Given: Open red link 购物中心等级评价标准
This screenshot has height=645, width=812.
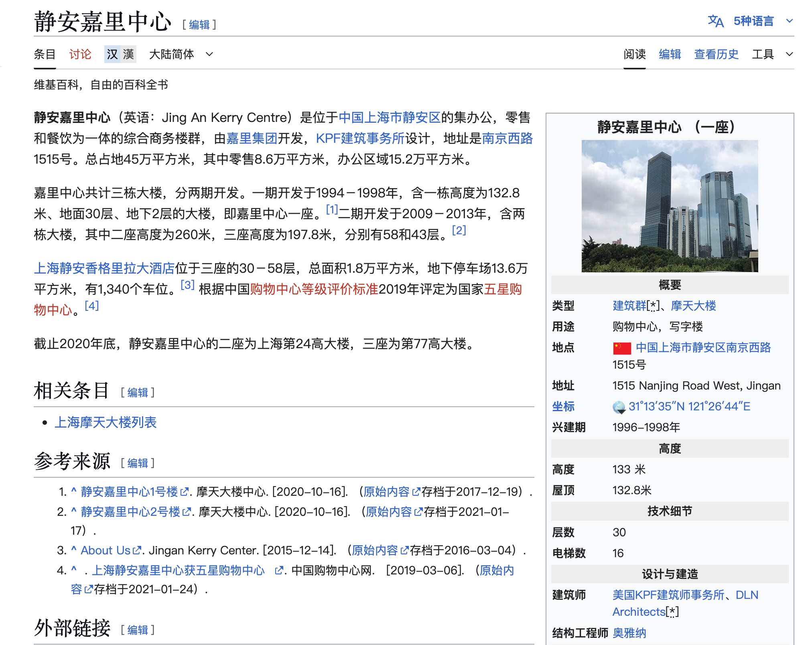Looking at the screenshot, I should coord(314,289).
